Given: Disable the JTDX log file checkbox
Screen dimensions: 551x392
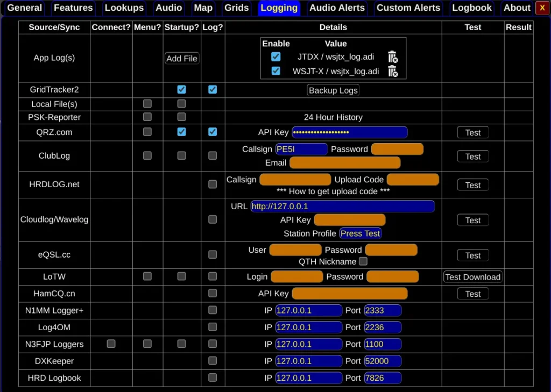Looking at the screenshot, I should pos(276,57).
